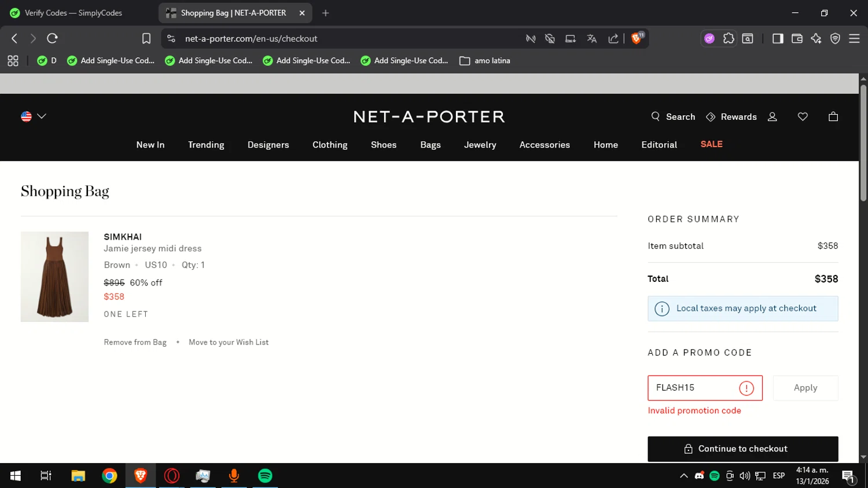Open the wish list heart icon
This screenshot has height=488, width=868.
[803, 116]
